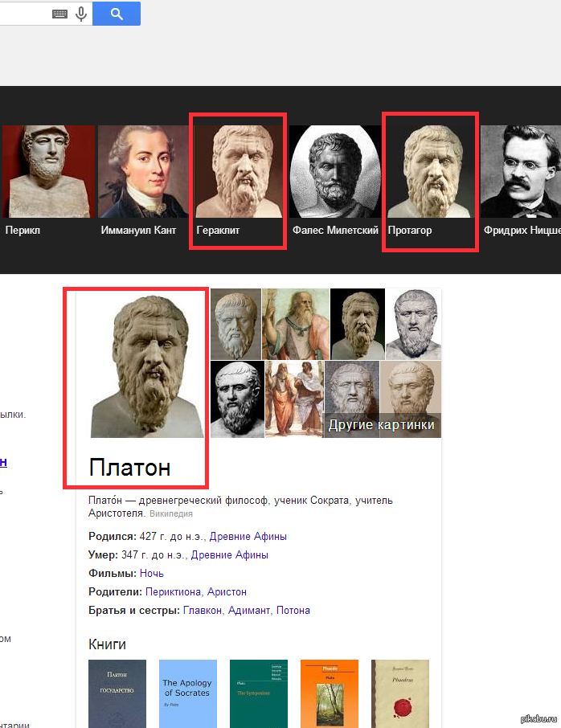Click the large Платон bust image
Screen dimensions: 561x728
pyautogui.click(x=147, y=366)
